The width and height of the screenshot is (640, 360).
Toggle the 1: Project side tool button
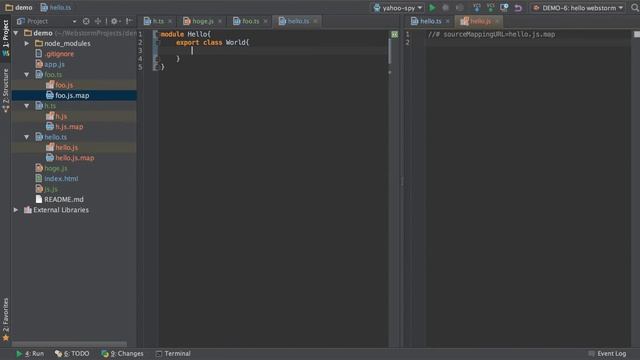click(6, 38)
